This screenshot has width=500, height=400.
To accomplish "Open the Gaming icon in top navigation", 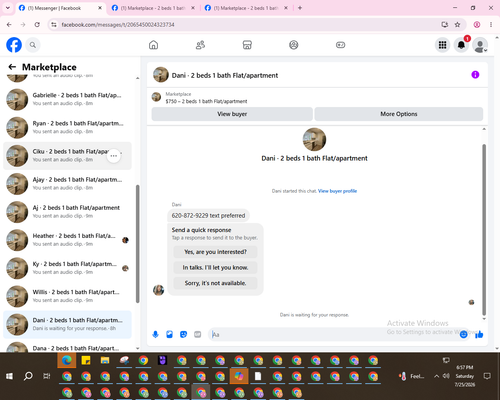I will click(340, 45).
